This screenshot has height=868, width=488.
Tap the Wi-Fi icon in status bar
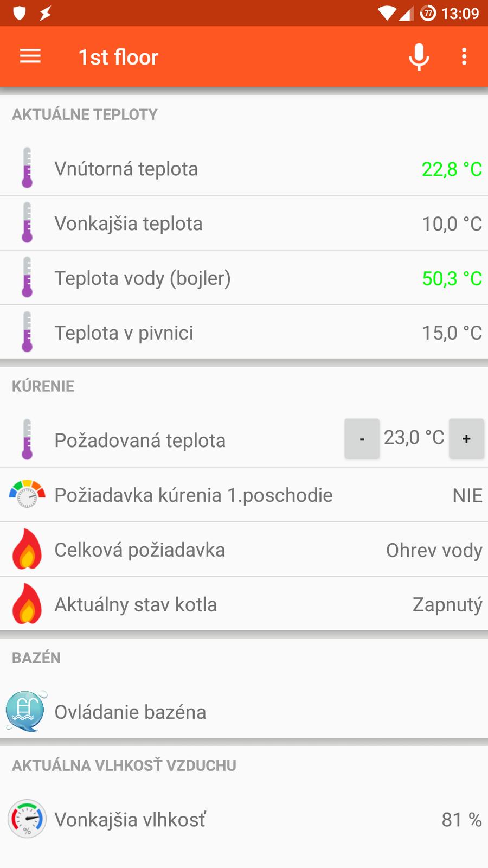387,13
